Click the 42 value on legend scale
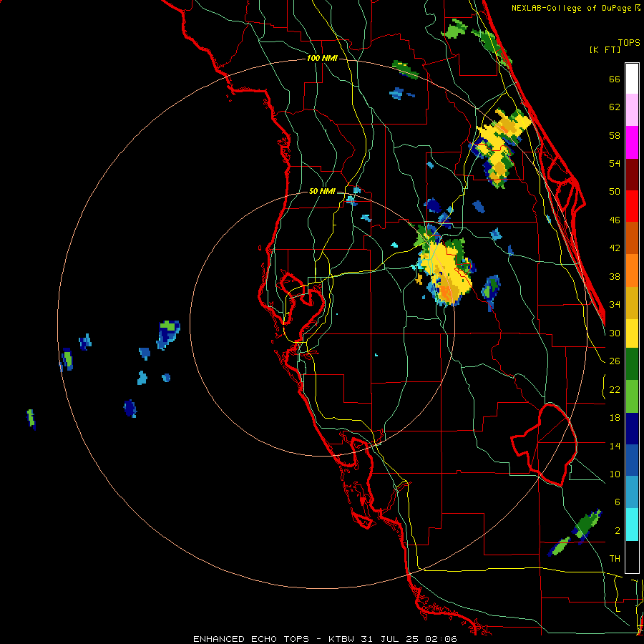The width and height of the screenshot is (644, 644). pyautogui.click(x=615, y=248)
